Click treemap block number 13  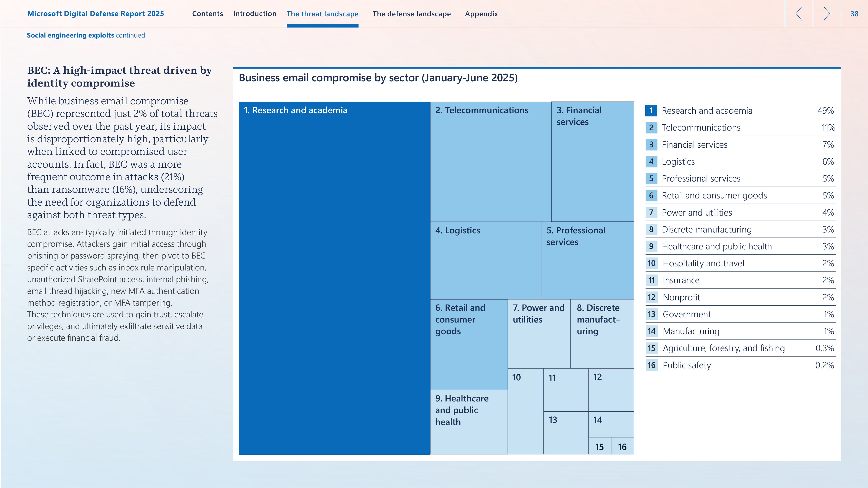coord(566,433)
